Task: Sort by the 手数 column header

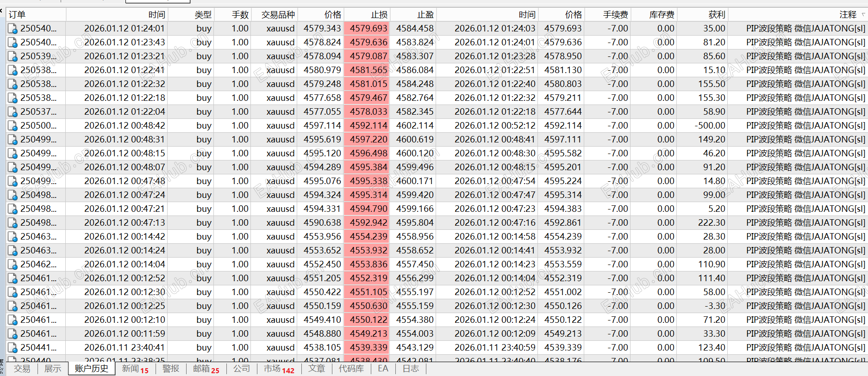Action: [233, 15]
